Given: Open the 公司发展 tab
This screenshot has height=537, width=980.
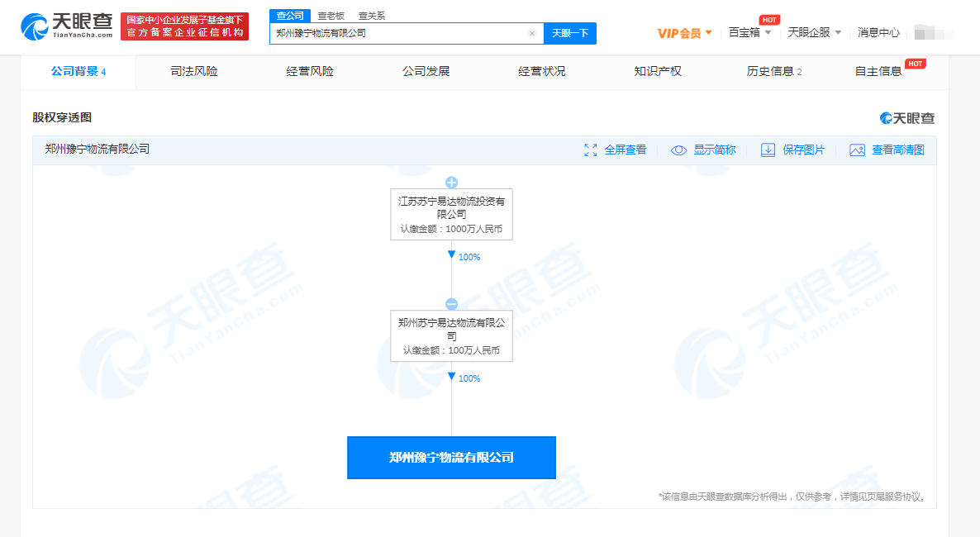Looking at the screenshot, I should pyautogui.click(x=426, y=71).
